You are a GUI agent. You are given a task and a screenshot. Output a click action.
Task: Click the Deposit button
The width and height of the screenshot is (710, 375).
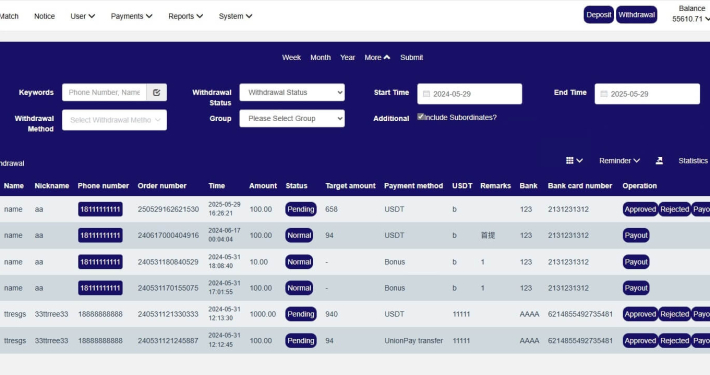click(599, 14)
